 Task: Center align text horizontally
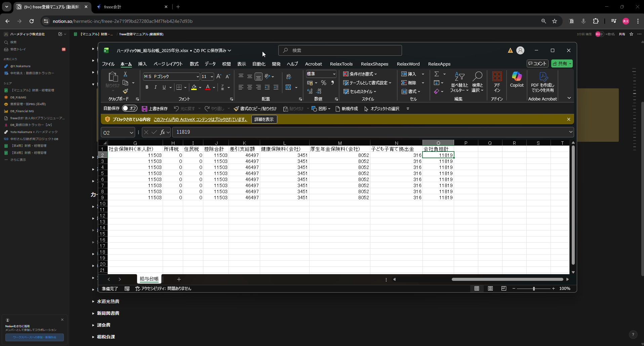[250, 87]
